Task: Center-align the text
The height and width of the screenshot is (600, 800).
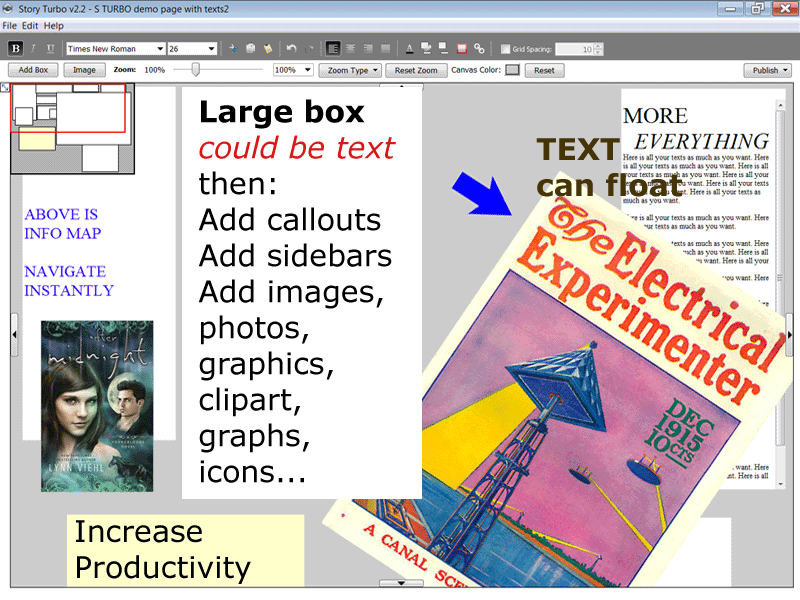Action: coord(351,48)
